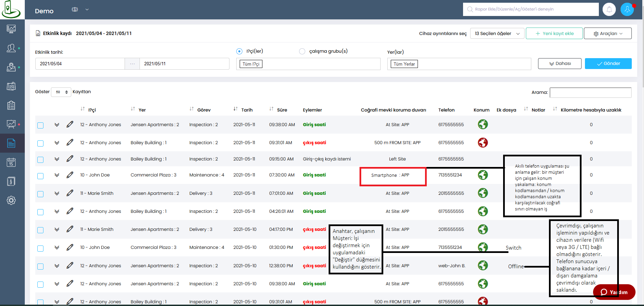The height and width of the screenshot is (306, 644).
Task: Expand the John Doe 07:30:00 AM row chevron
Action: tap(57, 175)
